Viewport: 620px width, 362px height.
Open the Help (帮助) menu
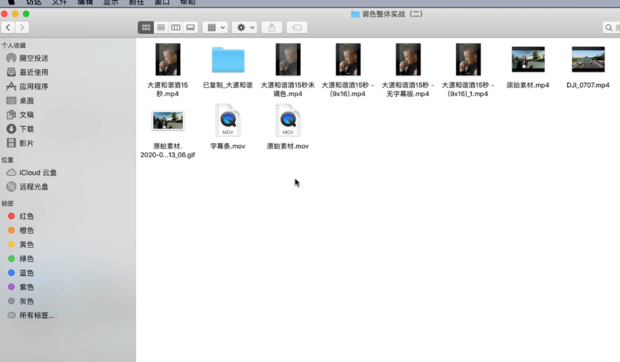pyautogui.click(x=188, y=2)
